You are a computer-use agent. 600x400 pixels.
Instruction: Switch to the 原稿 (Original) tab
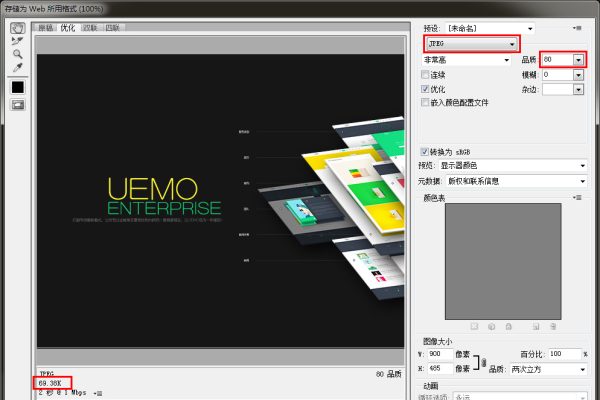[45, 28]
